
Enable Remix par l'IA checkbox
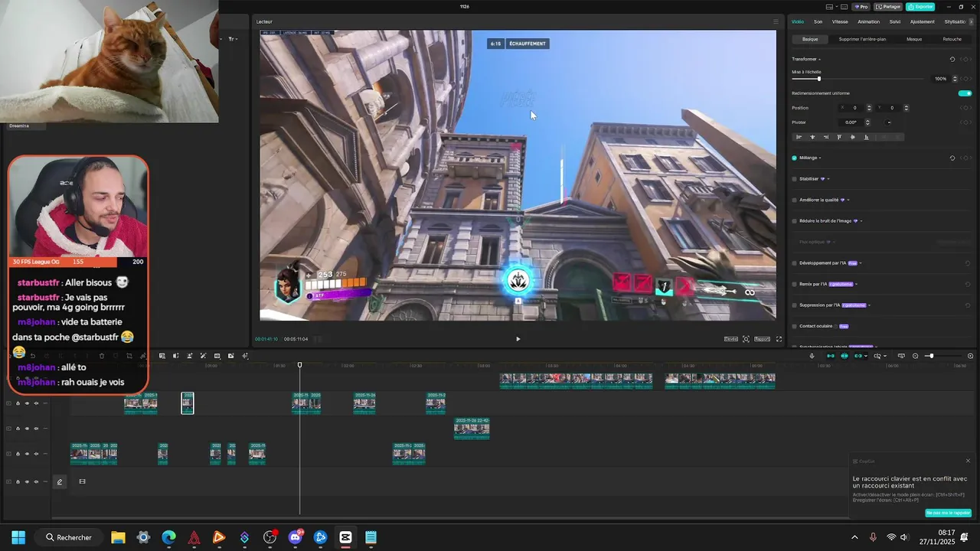point(795,284)
